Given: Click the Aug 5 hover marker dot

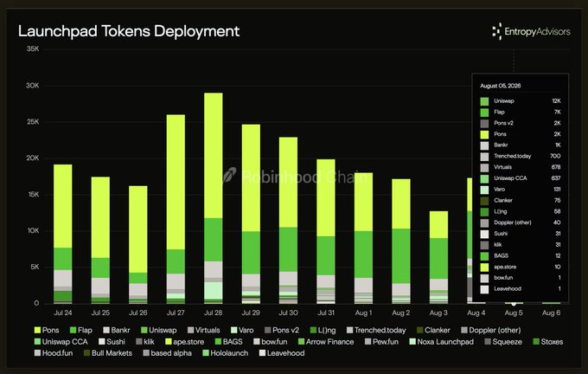Looking at the screenshot, I should [x=514, y=303].
